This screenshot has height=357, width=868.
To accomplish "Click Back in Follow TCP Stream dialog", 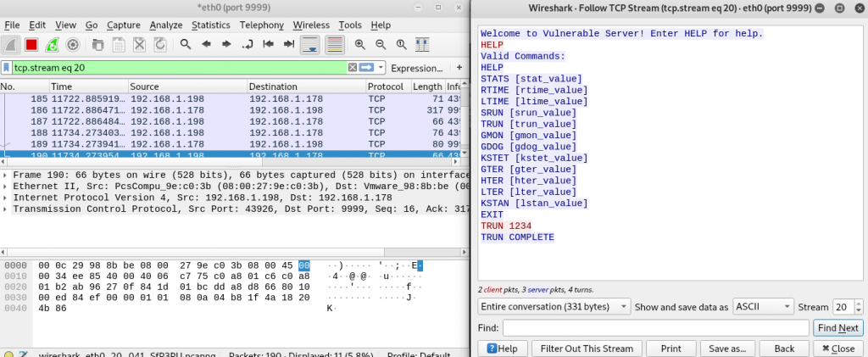I will (784, 349).
